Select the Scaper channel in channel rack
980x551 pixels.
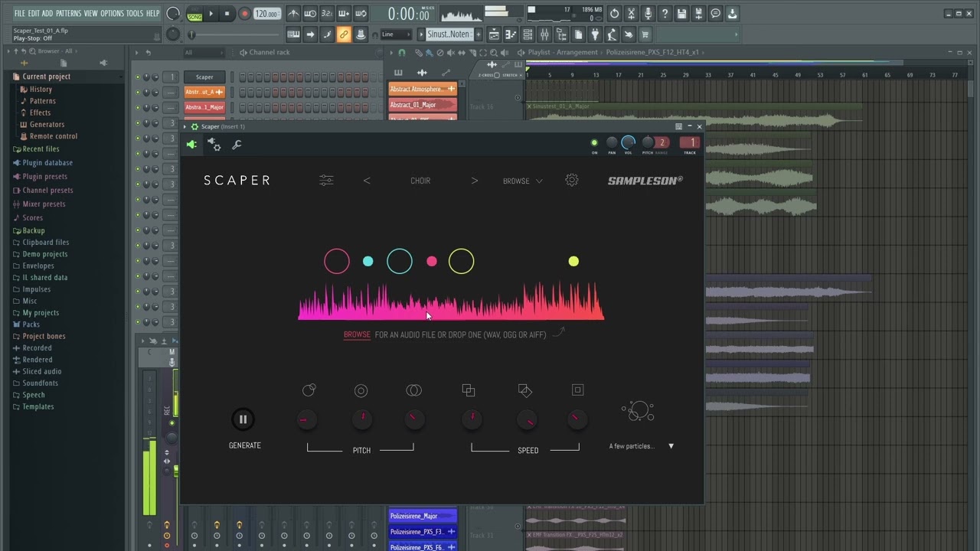tap(204, 77)
